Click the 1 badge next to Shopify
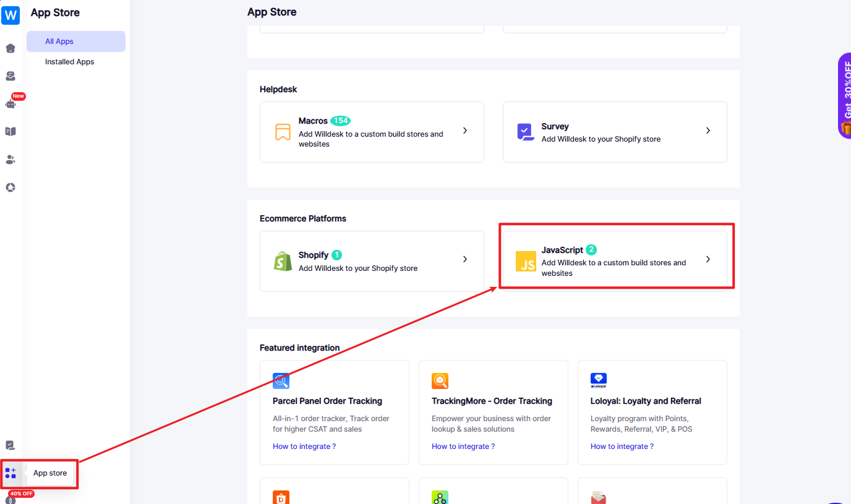This screenshot has height=504, width=851. pos(336,255)
